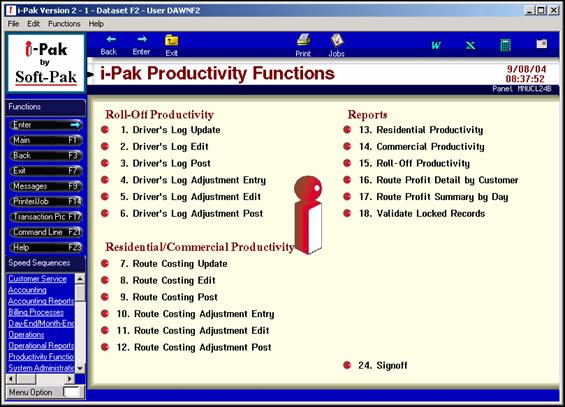Select bullet for Driver's Log Update

[x=105, y=130]
